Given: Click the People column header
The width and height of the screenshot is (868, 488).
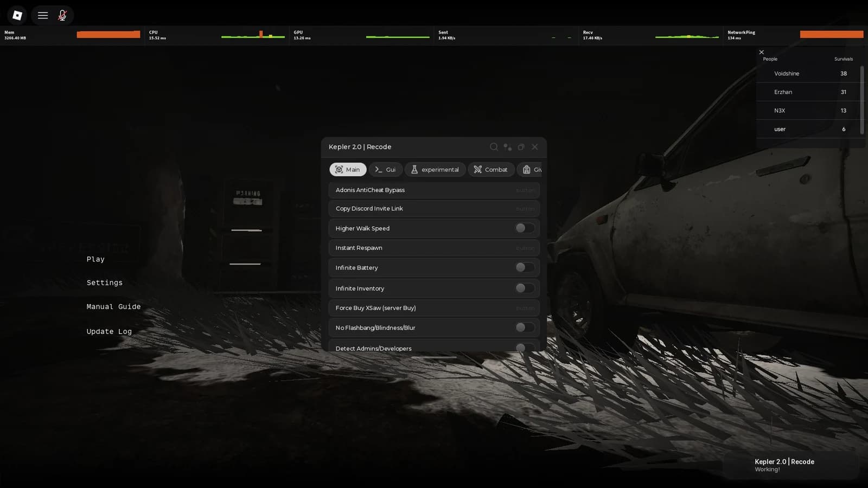Looking at the screenshot, I should click(x=770, y=59).
